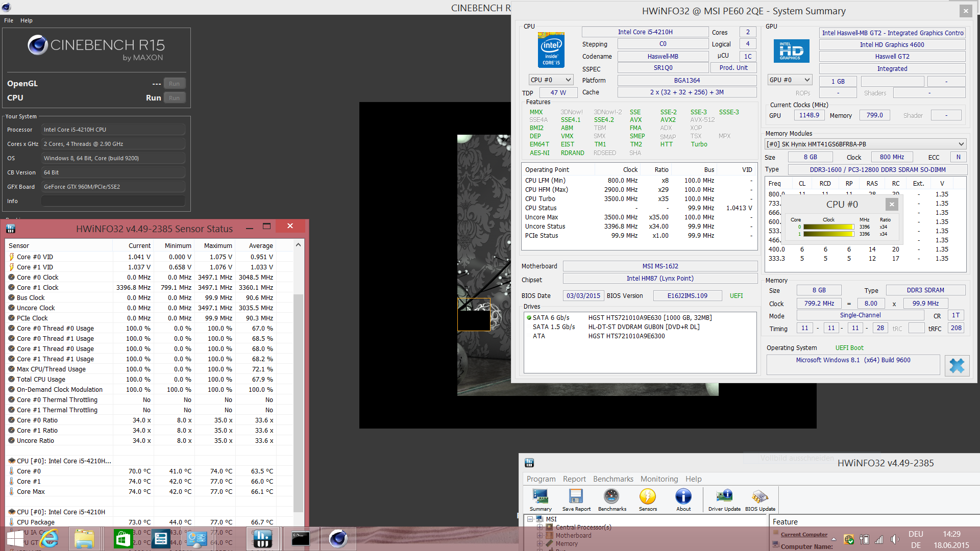Open File Explorer from the taskbar
This screenshot has height=551, width=980.
[84, 539]
